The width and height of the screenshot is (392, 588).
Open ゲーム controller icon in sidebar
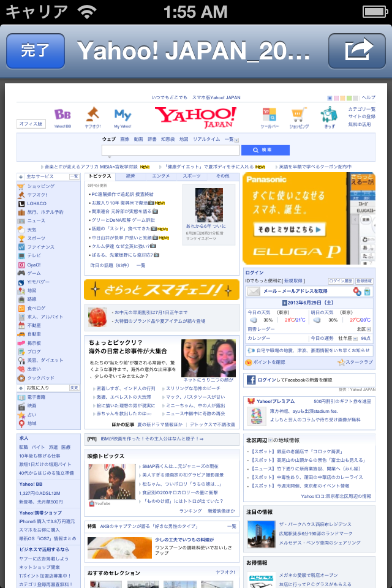click(x=22, y=273)
